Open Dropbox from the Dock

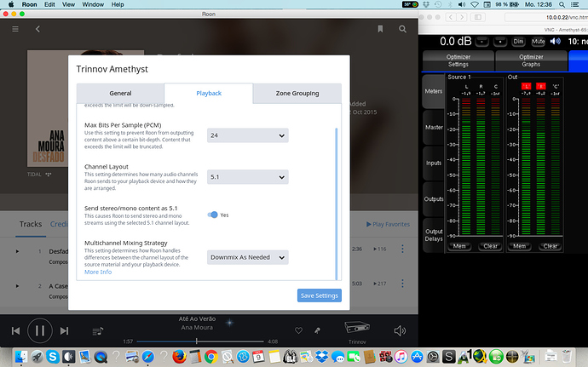322,357
